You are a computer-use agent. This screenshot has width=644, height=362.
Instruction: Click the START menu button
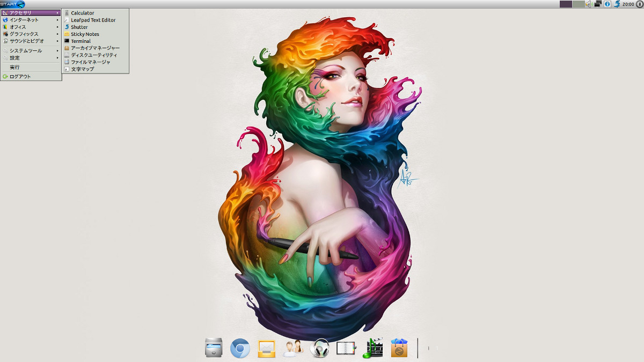tap(13, 4)
